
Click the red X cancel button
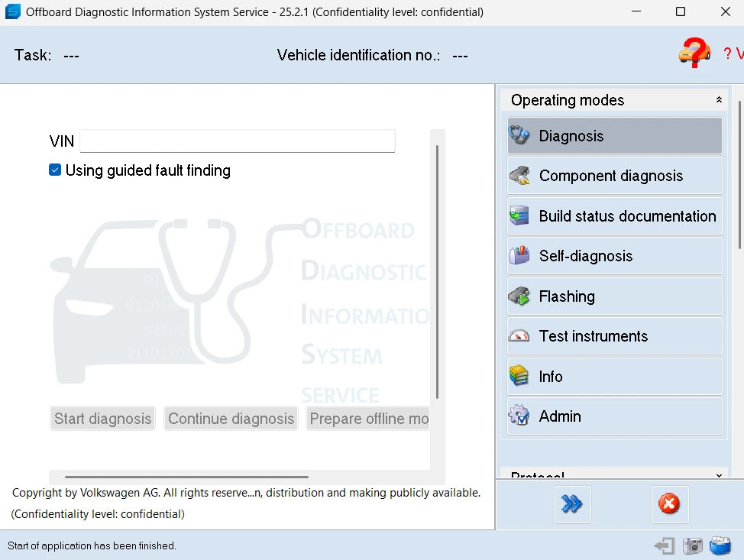pos(669,504)
